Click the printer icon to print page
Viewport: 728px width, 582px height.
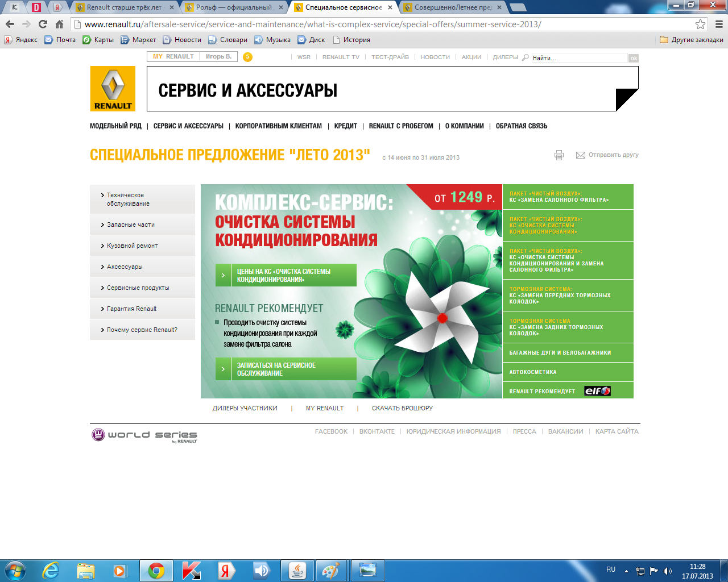[x=559, y=155]
